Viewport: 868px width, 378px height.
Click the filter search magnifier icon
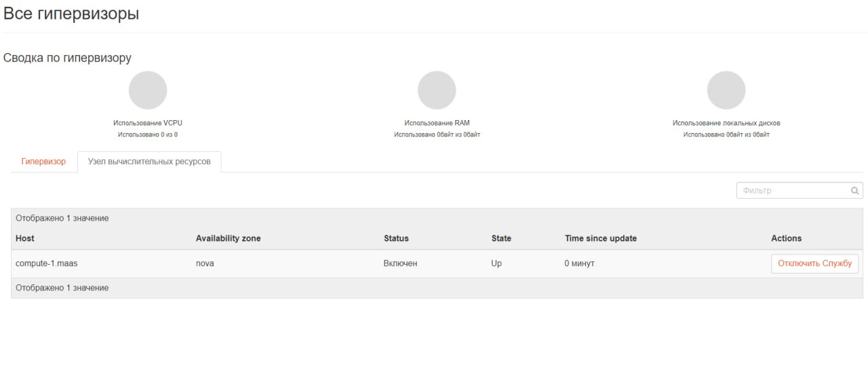855,191
